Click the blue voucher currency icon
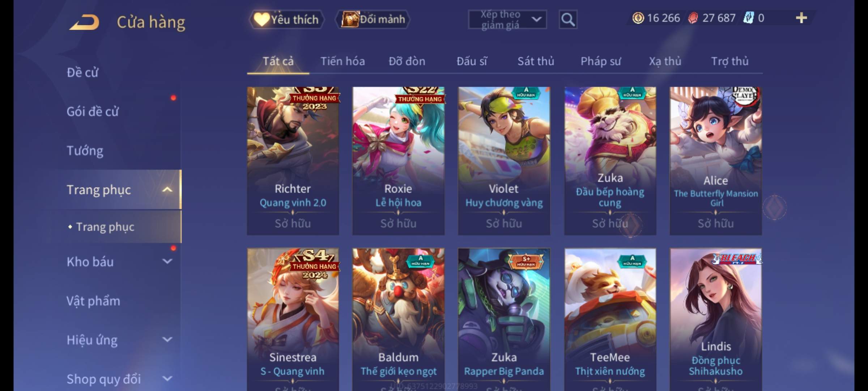The image size is (868, 391). coord(748,18)
